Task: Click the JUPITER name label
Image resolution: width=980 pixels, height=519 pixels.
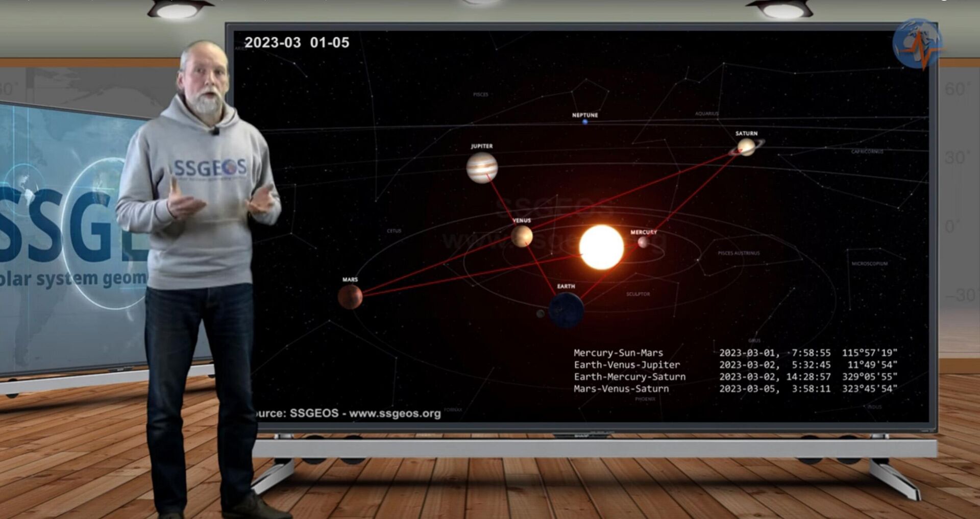Action: (482, 146)
